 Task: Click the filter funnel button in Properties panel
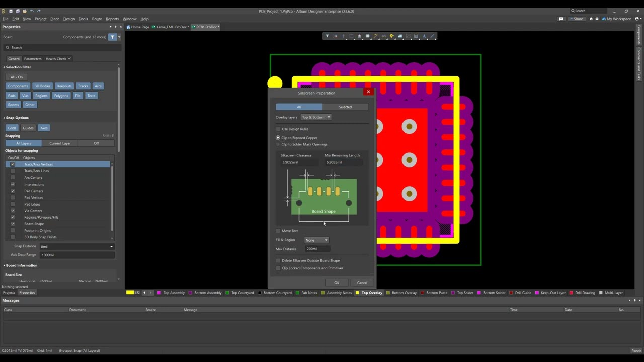coord(112,37)
